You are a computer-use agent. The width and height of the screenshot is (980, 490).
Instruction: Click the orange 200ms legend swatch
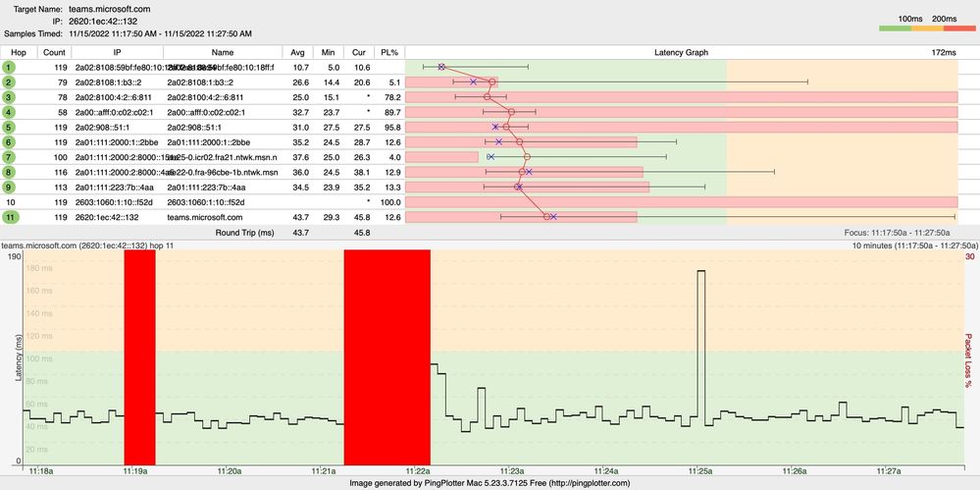coord(927,28)
